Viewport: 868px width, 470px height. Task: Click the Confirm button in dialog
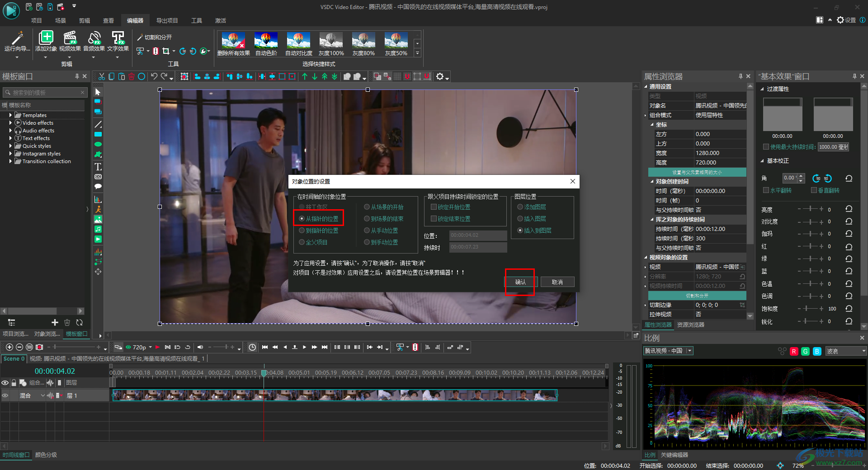click(x=520, y=282)
